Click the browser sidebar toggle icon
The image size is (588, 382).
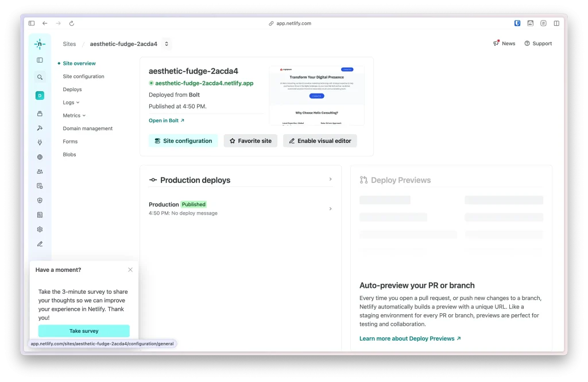32,23
